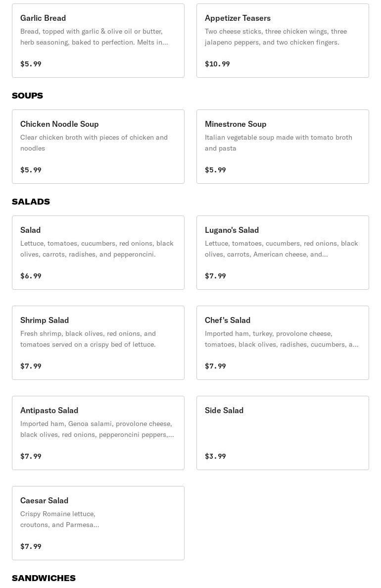Open the Garlic Bread menu item

[x=98, y=41]
